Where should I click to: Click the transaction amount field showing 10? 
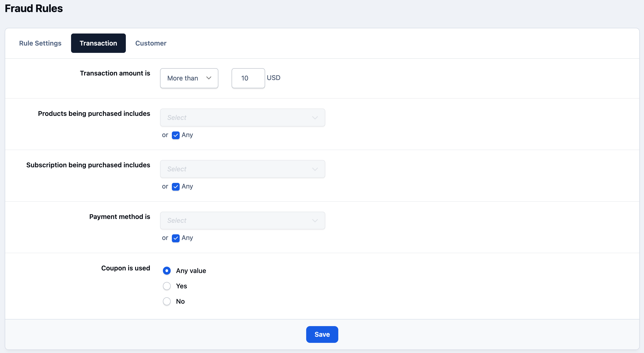[x=248, y=78]
